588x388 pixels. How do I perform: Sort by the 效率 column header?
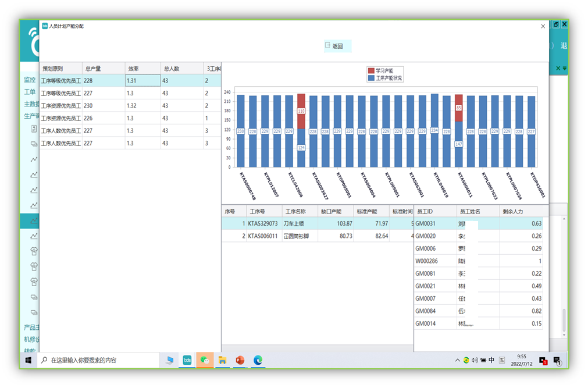(x=142, y=69)
